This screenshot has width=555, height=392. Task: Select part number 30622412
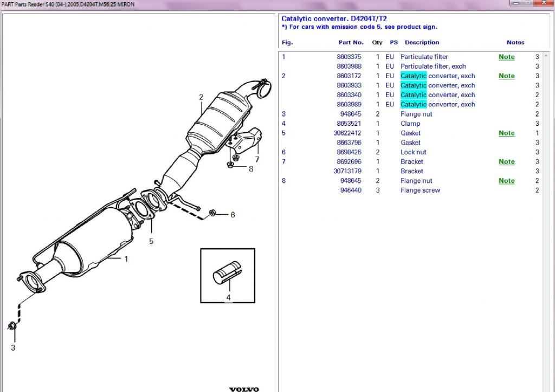tap(347, 133)
